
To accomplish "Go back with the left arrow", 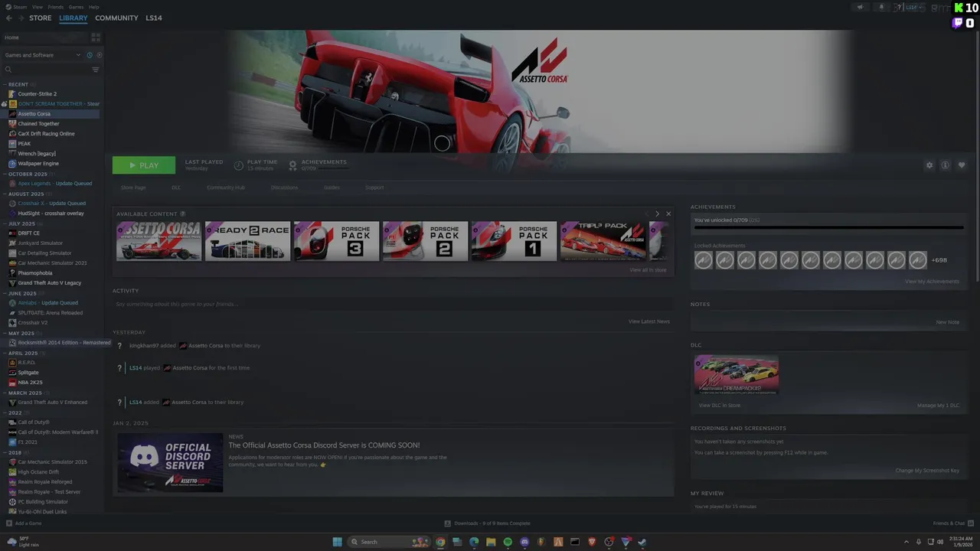I will pos(9,18).
